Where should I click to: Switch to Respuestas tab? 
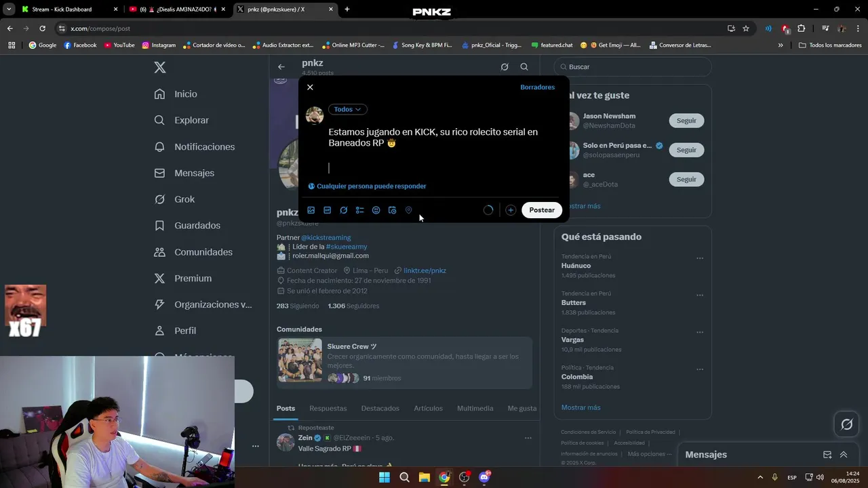click(x=328, y=409)
